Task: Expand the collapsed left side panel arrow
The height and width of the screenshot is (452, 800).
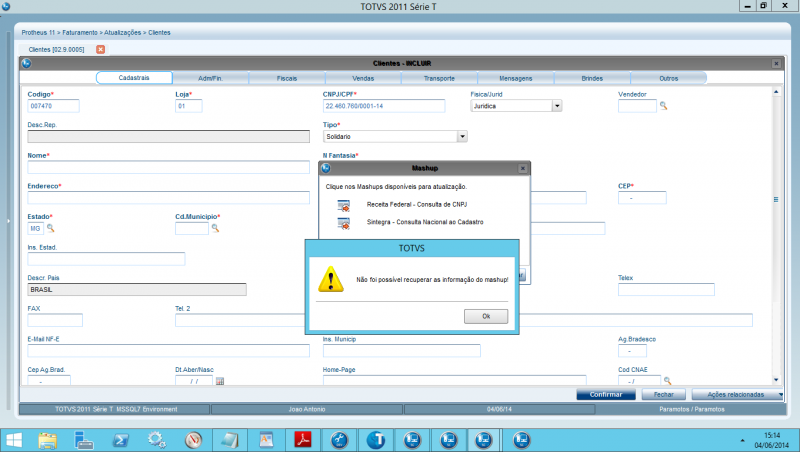Action: pos(8,221)
